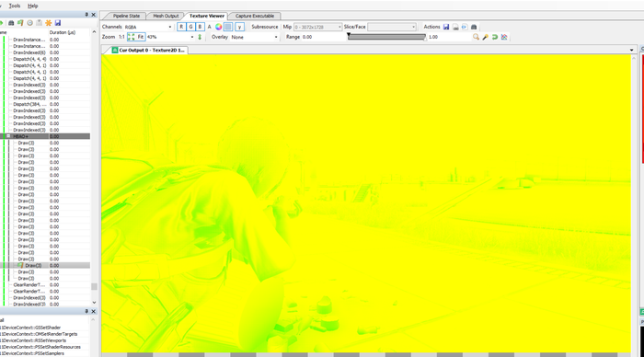Open the Mesh Output tab
Viewport: 644px width, 357px height.
(x=166, y=16)
